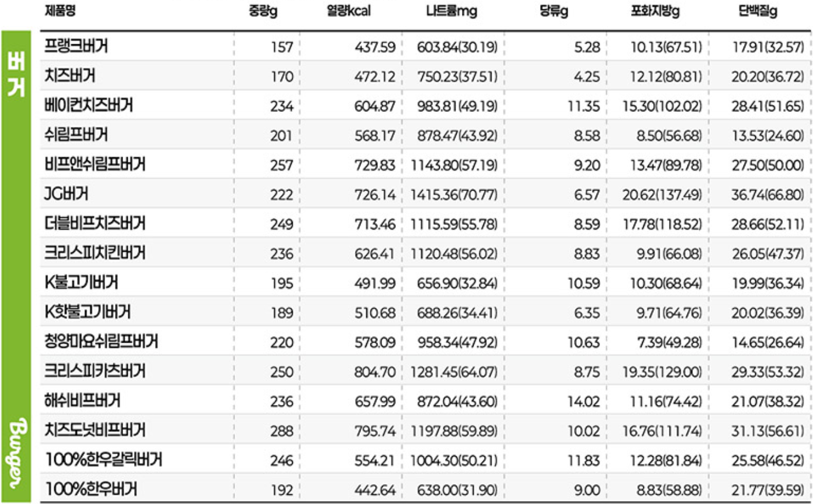The image size is (813, 504).
Task: Click the 포화지방g column header
Action: tap(655, 12)
